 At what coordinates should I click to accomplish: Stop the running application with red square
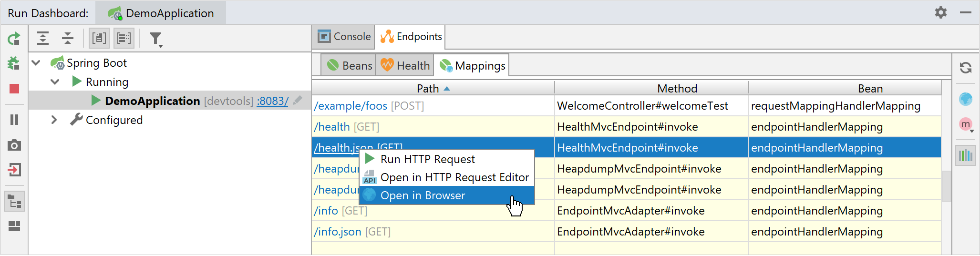pos(14,89)
